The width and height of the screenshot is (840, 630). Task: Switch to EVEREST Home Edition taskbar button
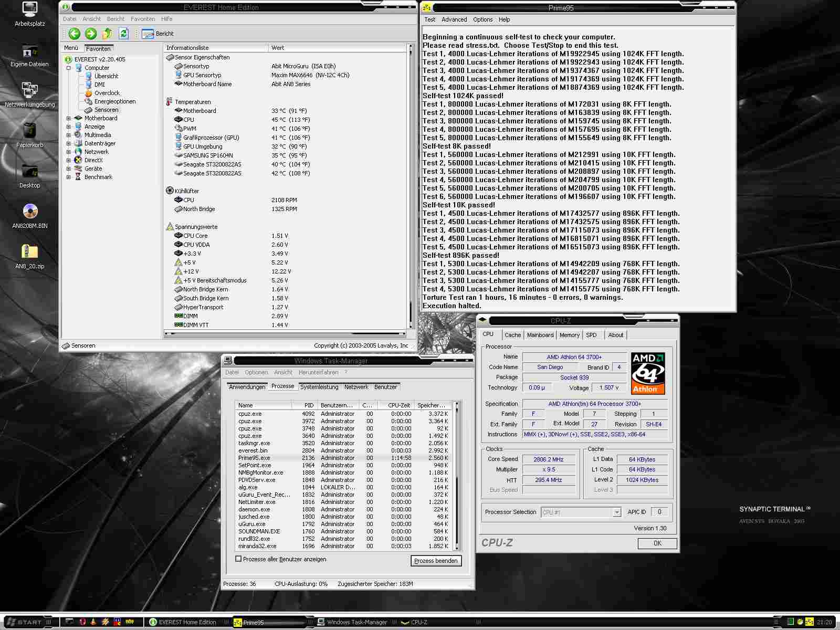[183, 622]
